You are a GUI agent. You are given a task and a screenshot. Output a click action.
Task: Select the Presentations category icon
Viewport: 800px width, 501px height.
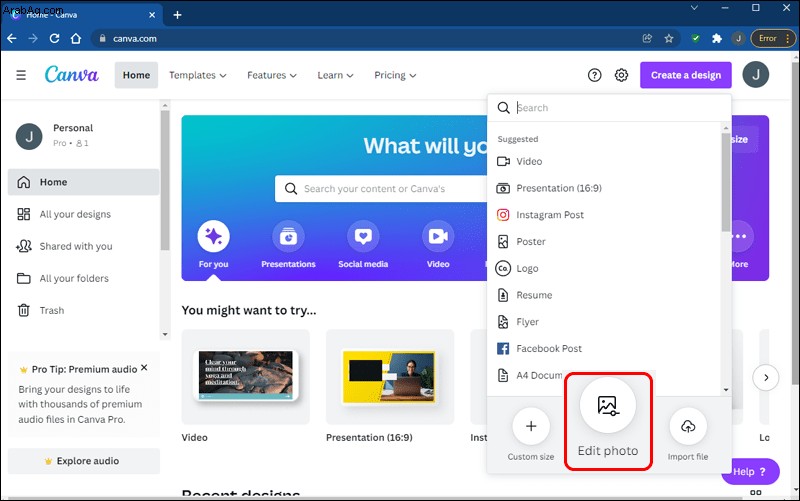tap(288, 236)
